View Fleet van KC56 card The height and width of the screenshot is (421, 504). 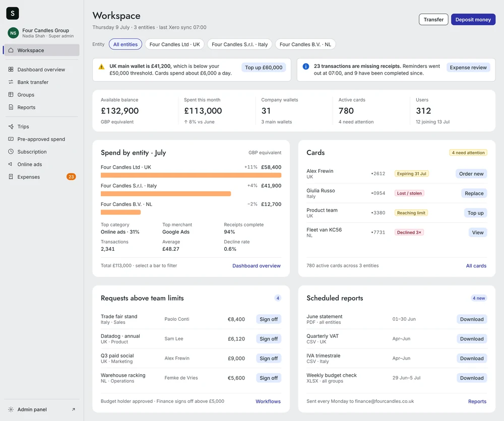point(478,233)
